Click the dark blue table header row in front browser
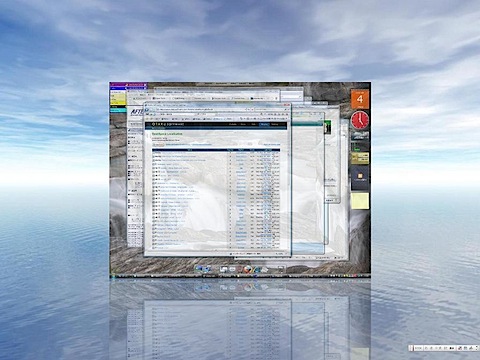480x360 pixels. (x=216, y=150)
